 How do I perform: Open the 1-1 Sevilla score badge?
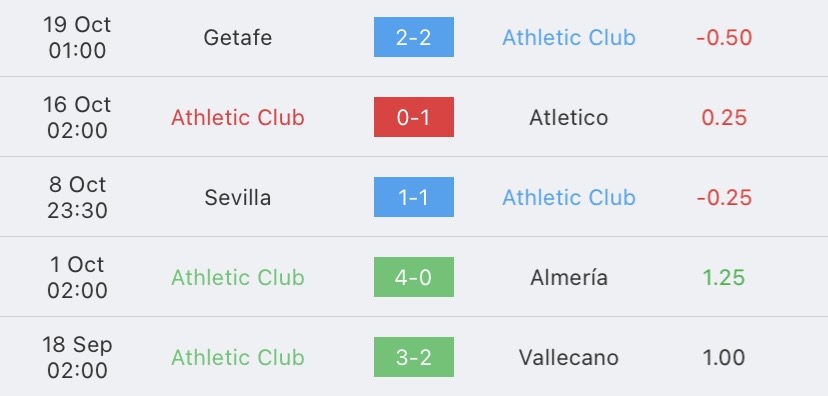click(413, 197)
